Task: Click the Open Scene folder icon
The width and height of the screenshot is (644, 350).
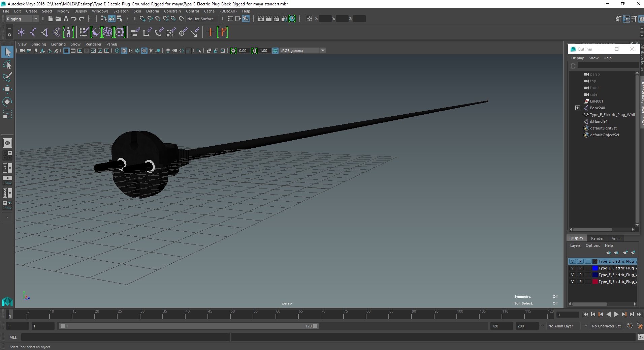Action: click(58, 19)
